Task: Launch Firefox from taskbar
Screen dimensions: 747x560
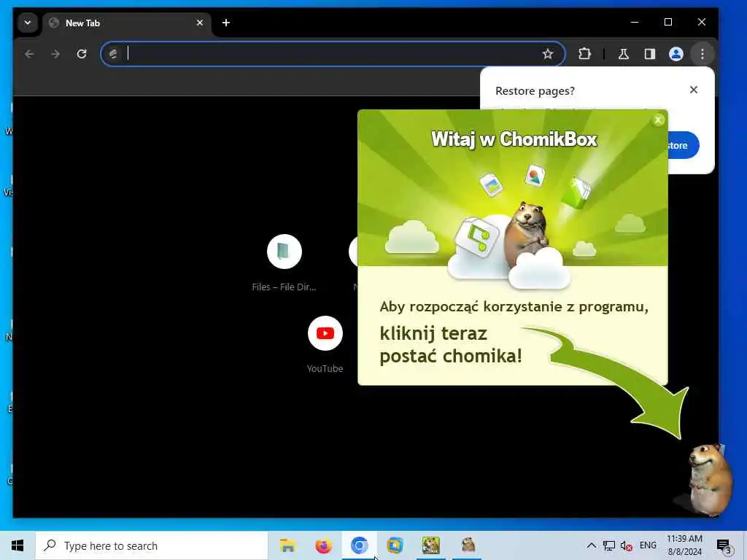Action: (x=323, y=545)
